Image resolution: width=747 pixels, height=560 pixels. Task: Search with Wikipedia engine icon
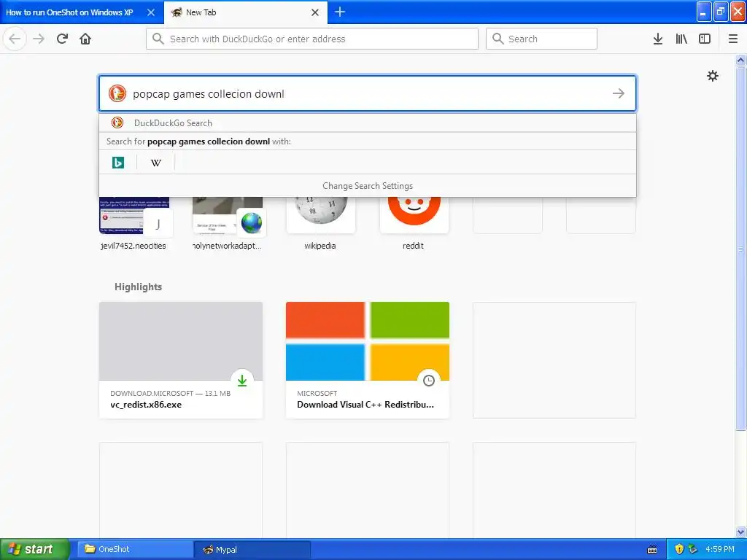(x=156, y=163)
